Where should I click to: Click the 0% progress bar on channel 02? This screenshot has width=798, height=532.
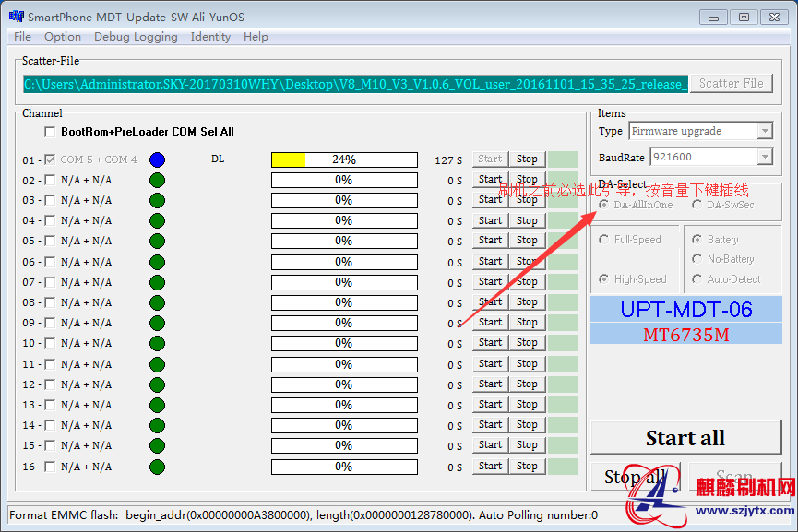tap(344, 180)
